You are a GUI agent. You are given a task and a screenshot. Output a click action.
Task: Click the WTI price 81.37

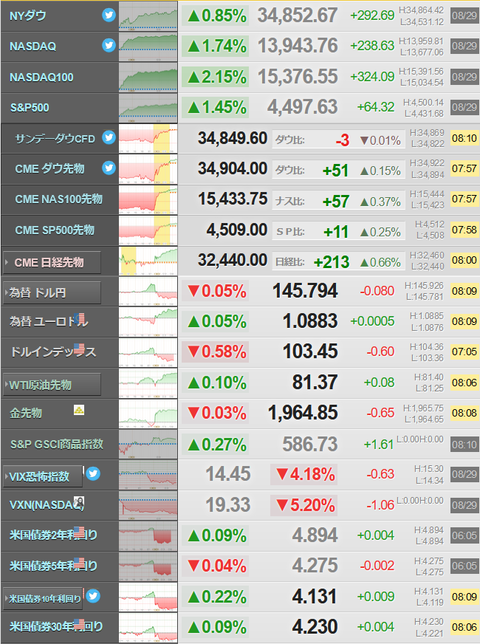click(315, 383)
